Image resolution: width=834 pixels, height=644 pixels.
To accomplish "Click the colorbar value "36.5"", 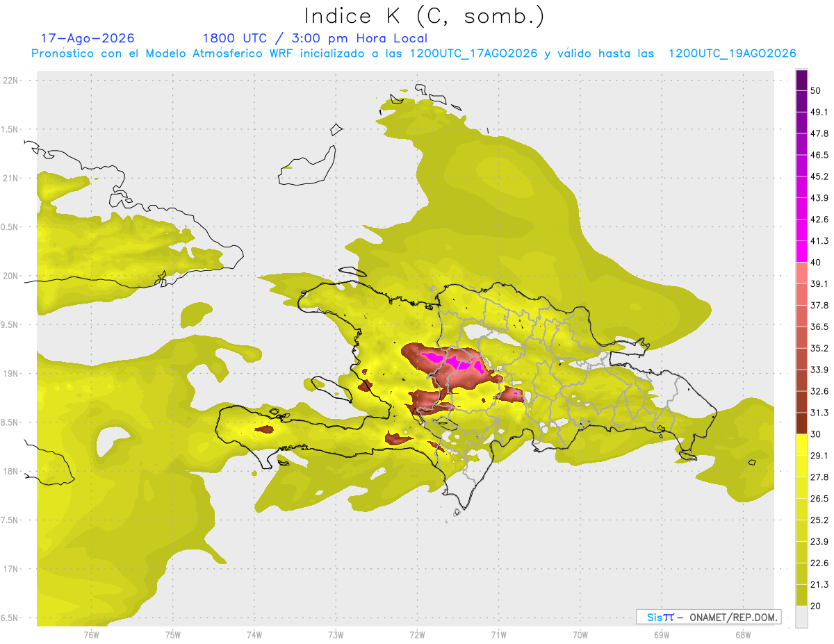I will click(x=819, y=327).
